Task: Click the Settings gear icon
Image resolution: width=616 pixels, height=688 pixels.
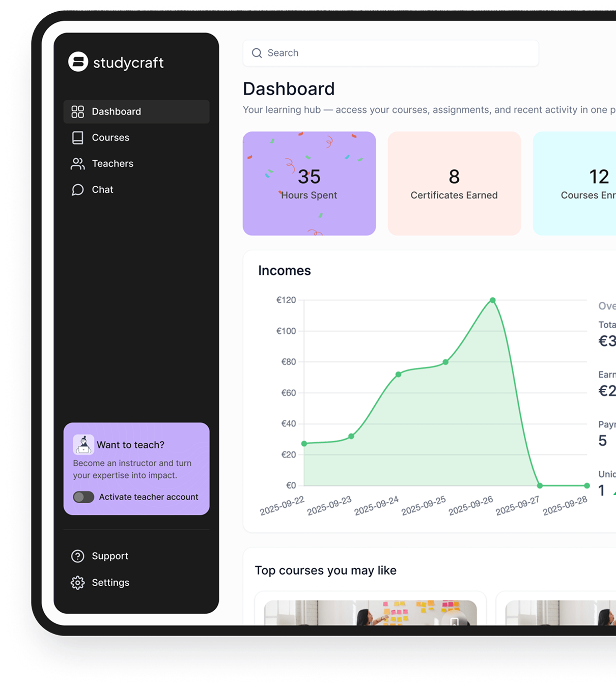Action: pos(77,583)
